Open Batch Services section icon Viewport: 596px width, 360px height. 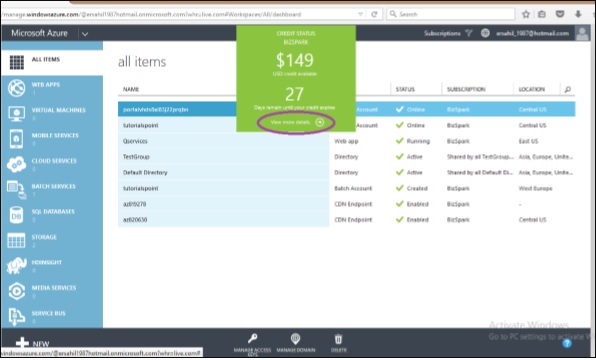(16, 190)
